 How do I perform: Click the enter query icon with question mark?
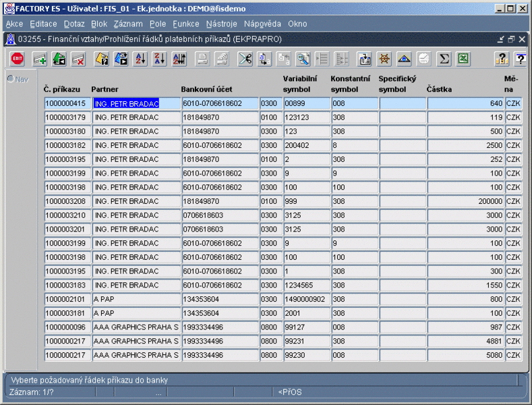click(101, 59)
